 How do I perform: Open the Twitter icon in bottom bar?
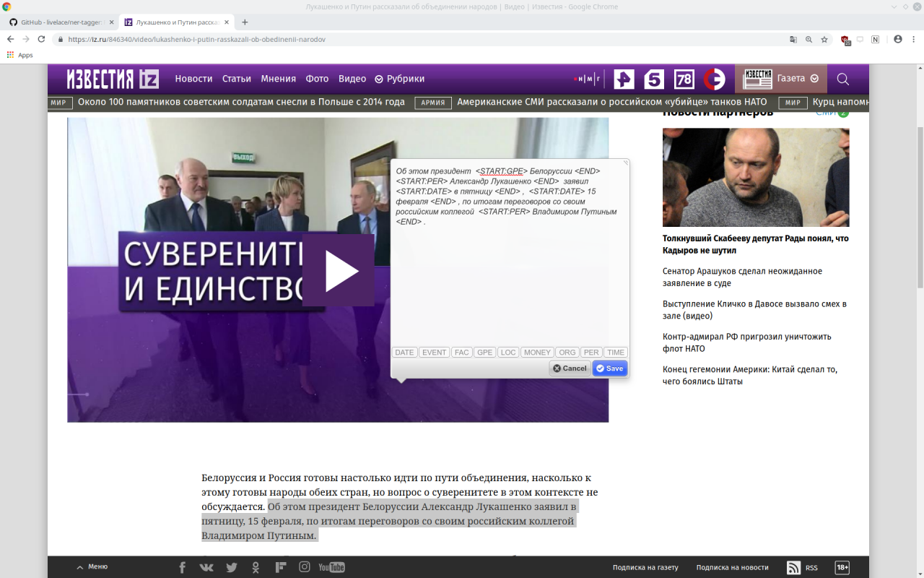click(x=231, y=567)
